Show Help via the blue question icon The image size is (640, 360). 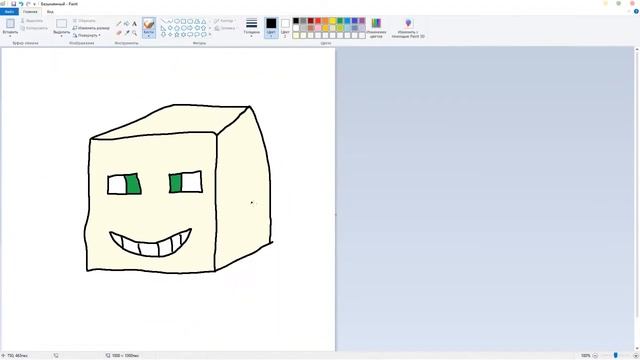(636, 11)
